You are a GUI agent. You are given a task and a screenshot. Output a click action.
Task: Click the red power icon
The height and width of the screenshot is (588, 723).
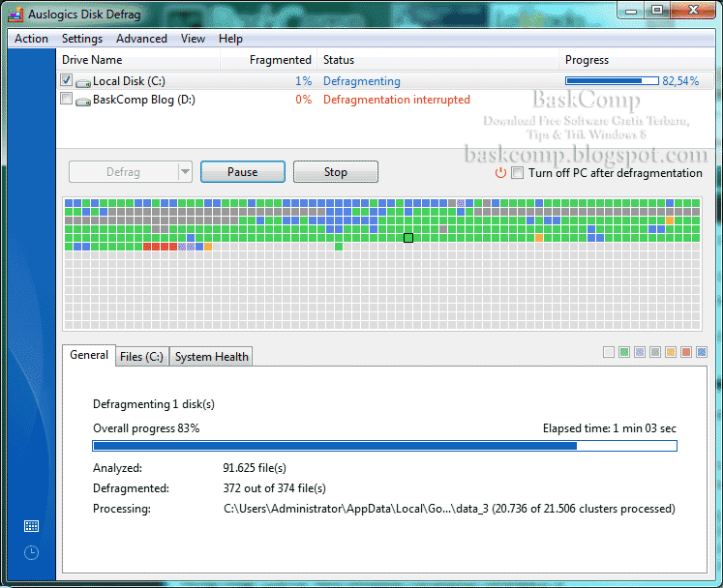click(x=500, y=173)
